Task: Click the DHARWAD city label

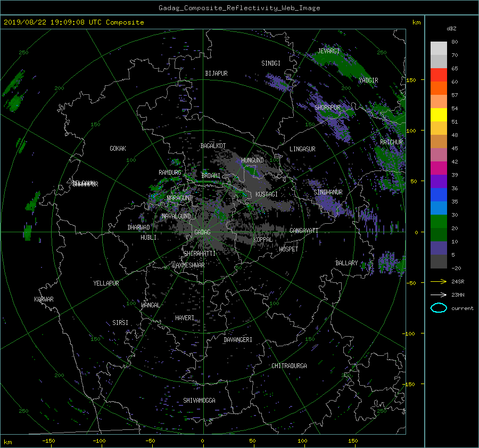Action: tap(139, 227)
